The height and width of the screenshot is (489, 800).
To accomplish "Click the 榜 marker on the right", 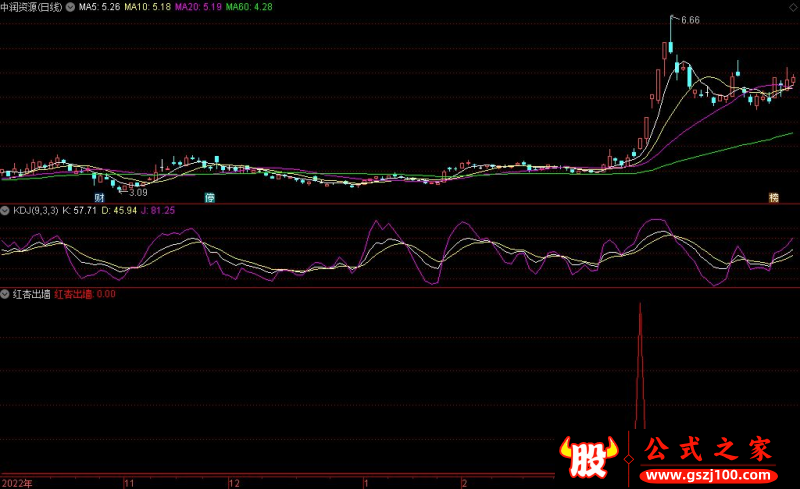I will tap(773, 198).
